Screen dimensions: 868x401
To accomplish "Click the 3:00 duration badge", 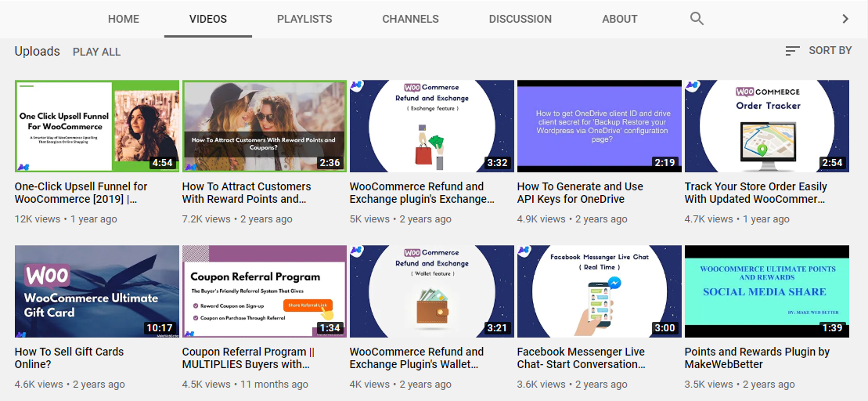I will (x=665, y=328).
